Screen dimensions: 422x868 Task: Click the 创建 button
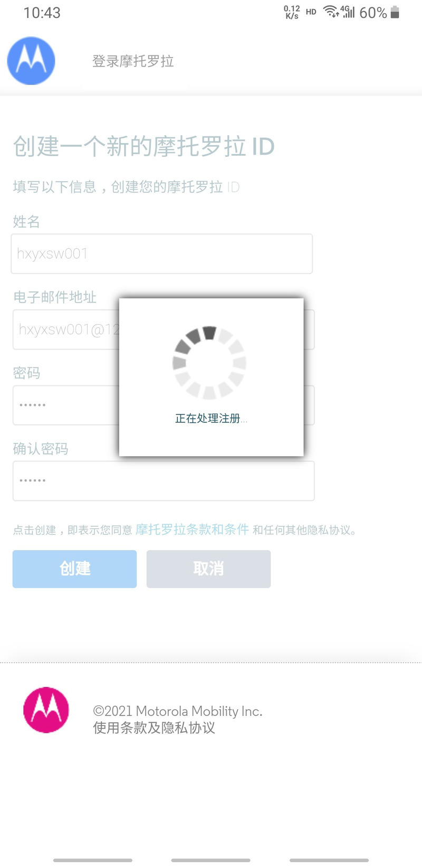click(74, 569)
